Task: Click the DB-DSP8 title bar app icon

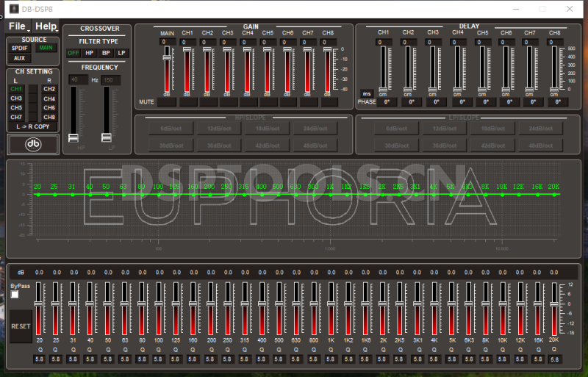Action: (x=14, y=9)
